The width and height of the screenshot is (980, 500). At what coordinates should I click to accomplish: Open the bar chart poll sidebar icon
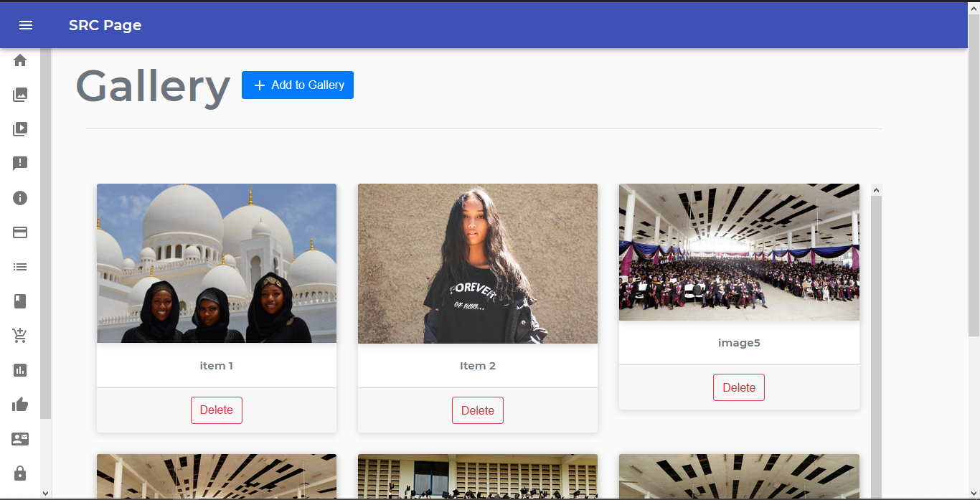20,370
